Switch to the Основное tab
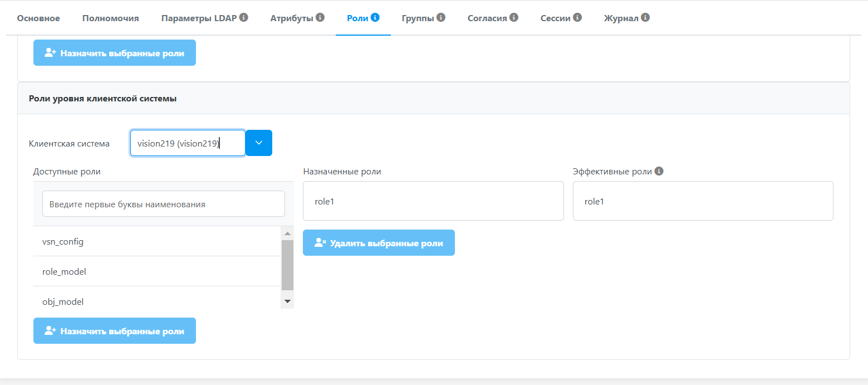 pyautogui.click(x=38, y=18)
